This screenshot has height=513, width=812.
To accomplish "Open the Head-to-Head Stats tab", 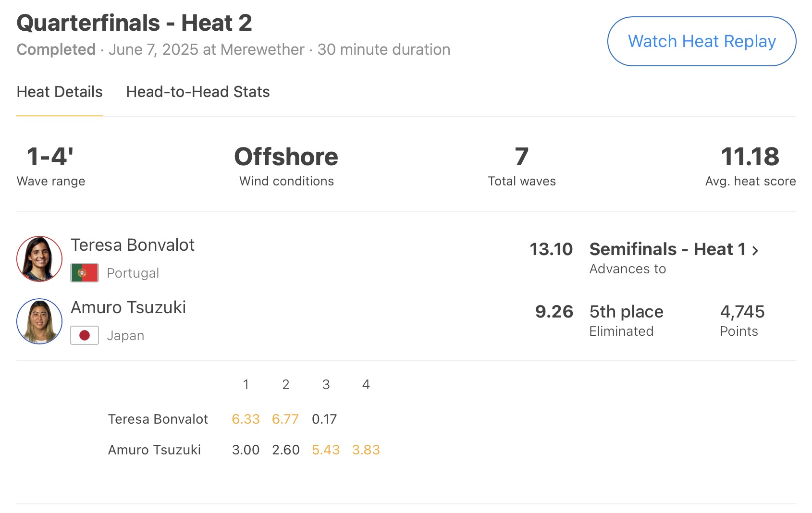I will coord(197,92).
